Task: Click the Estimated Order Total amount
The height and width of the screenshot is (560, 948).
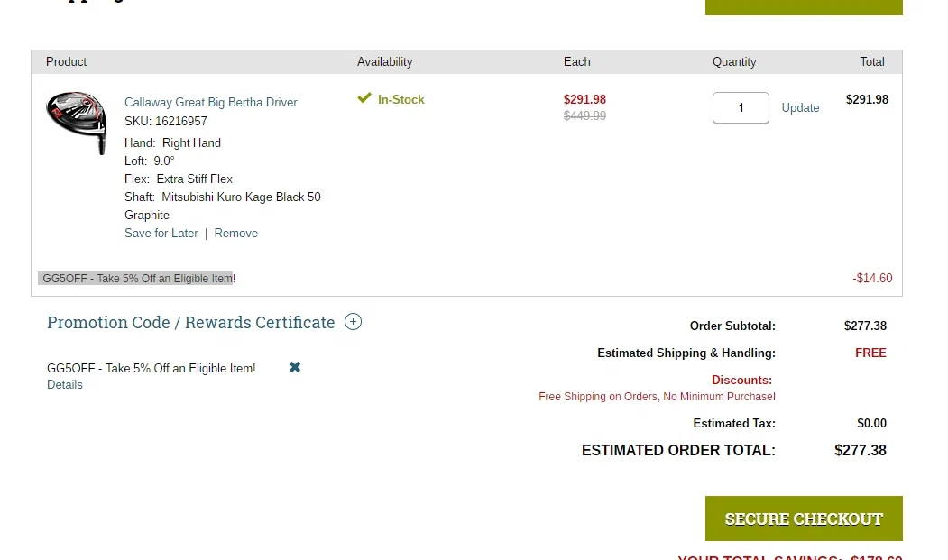Action: pos(860,450)
